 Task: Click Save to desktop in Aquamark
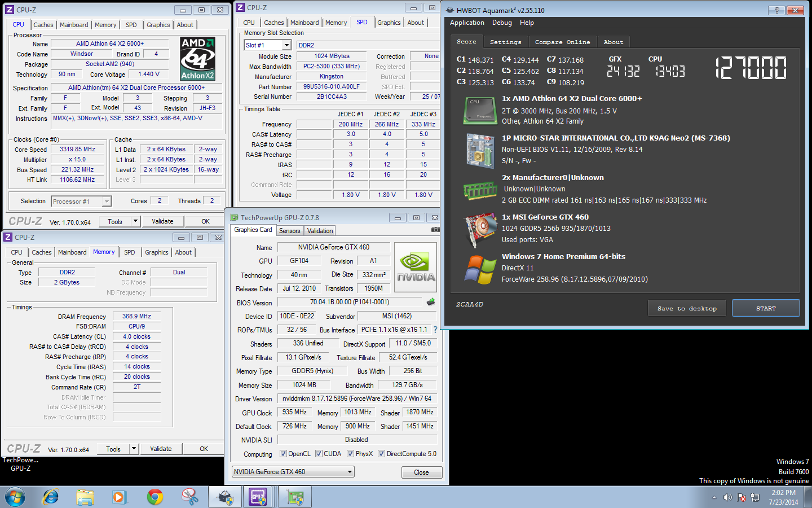tap(687, 308)
